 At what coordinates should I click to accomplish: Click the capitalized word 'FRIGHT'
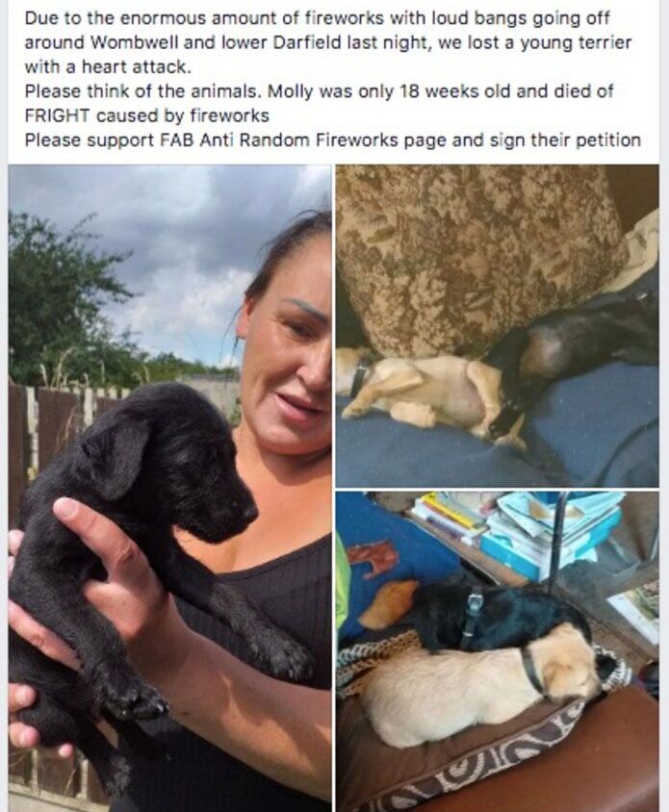[57, 115]
